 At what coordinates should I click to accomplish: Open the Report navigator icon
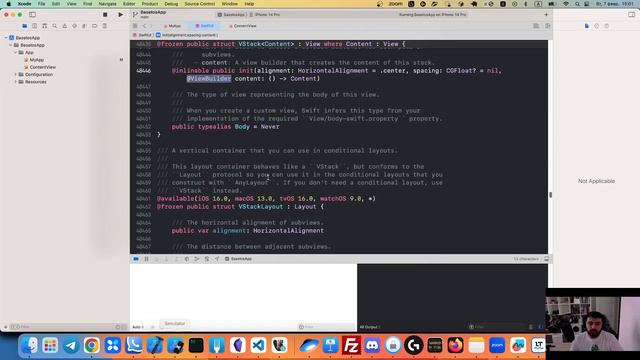click(104, 26)
